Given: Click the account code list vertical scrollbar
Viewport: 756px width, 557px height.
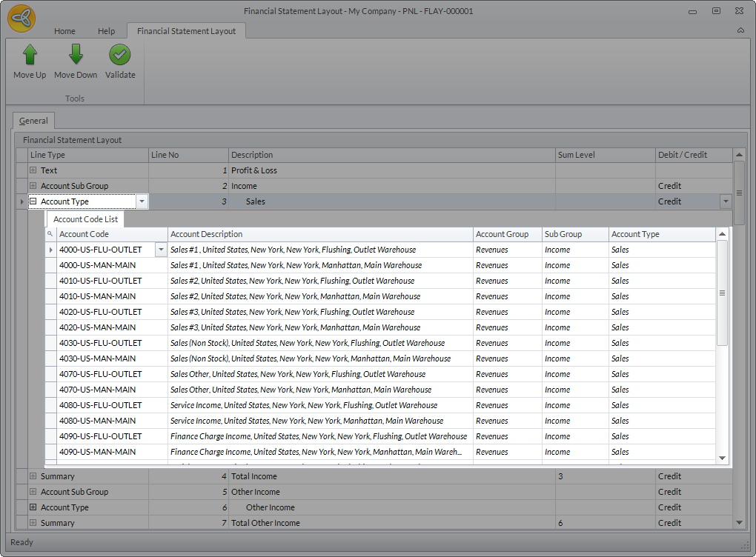Looking at the screenshot, I should pyautogui.click(x=722, y=293).
